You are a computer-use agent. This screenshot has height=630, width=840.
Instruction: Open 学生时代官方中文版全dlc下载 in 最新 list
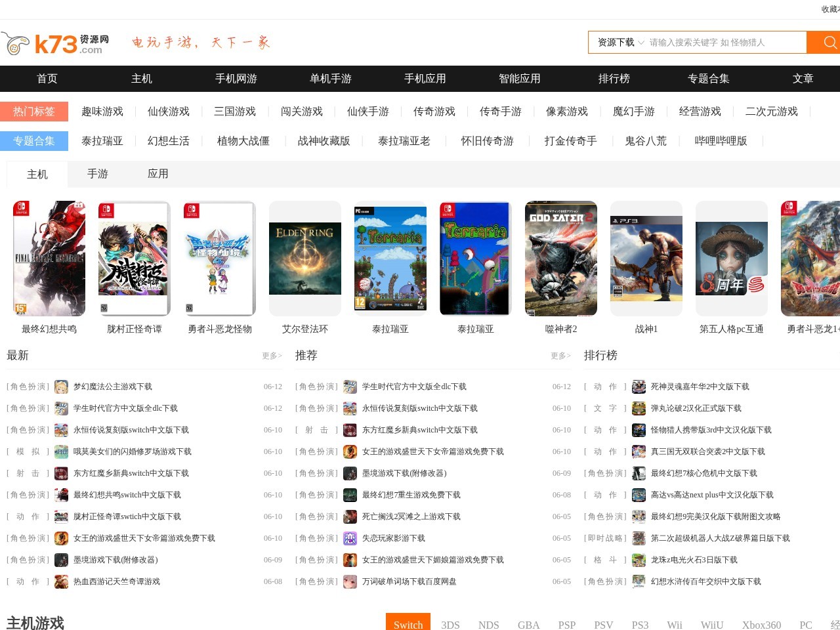click(125, 408)
